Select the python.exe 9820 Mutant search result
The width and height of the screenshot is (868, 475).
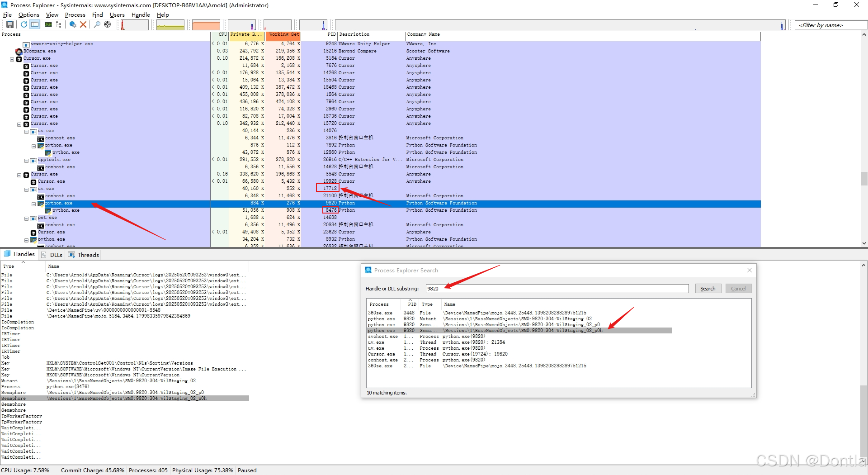[519, 319]
